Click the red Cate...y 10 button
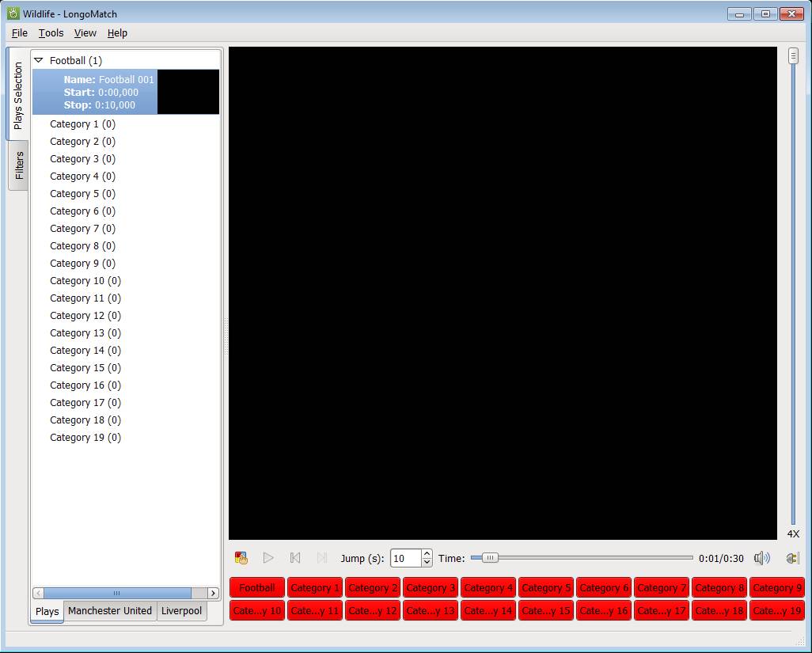Screen dimensions: 812x653 pos(257,610)
